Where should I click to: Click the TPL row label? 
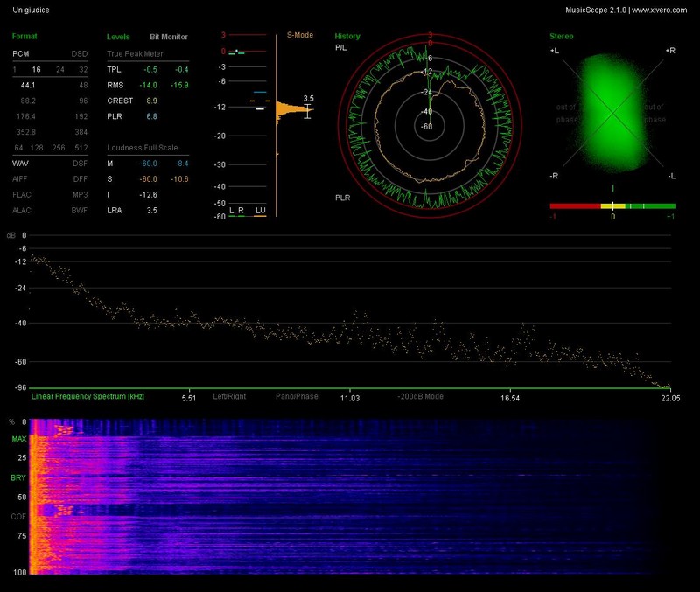(114, 70)
